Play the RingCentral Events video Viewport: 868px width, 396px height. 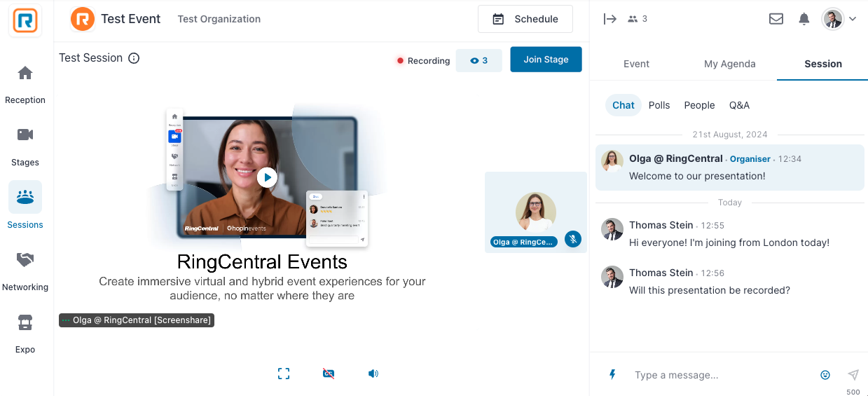266,177
